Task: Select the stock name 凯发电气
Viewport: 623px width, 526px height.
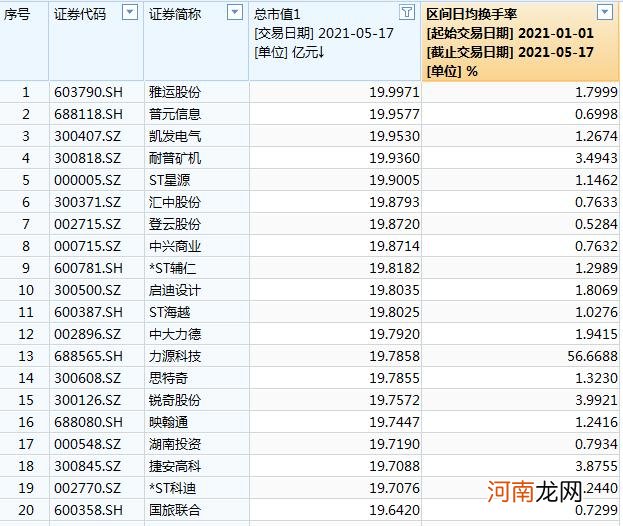Action: point(175,136)
